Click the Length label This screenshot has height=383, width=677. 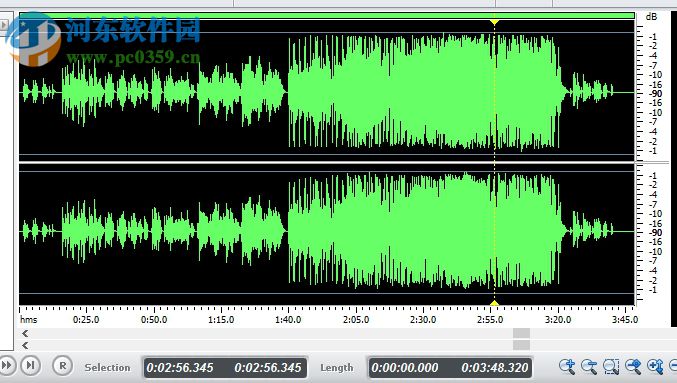pyautogui.click(x=337, y=367)
